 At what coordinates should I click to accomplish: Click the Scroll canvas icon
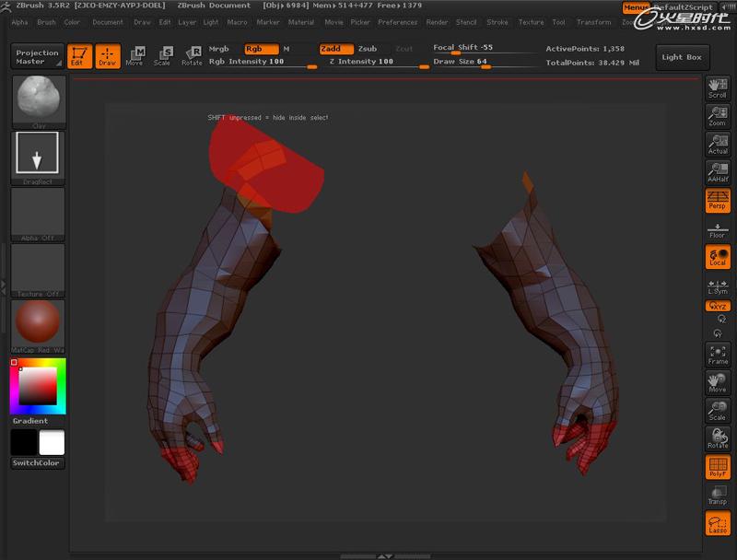click(x=718, y=87)
